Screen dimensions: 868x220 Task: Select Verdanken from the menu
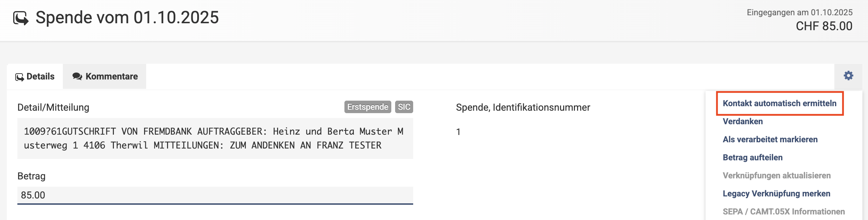[743, 121]
